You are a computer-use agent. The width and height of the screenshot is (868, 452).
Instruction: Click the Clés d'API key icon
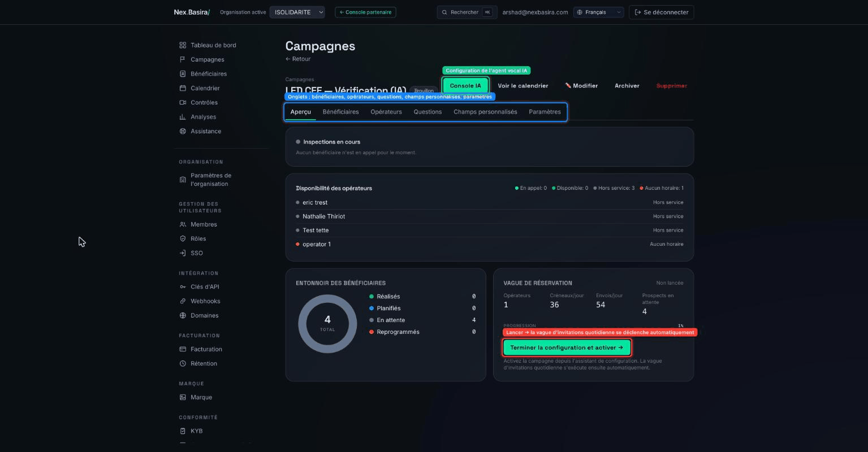183,287
